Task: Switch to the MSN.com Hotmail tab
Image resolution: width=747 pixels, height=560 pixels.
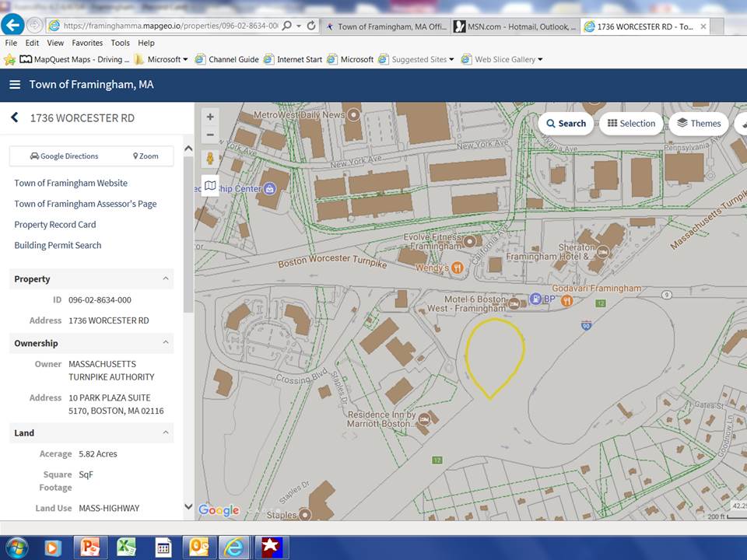Action: [x=515, y=26]
